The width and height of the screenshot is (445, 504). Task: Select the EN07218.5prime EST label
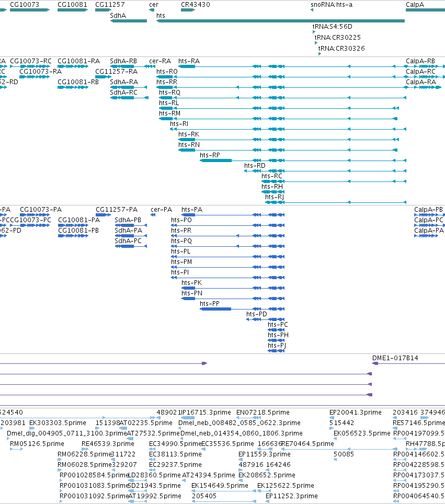pos(263,413)
